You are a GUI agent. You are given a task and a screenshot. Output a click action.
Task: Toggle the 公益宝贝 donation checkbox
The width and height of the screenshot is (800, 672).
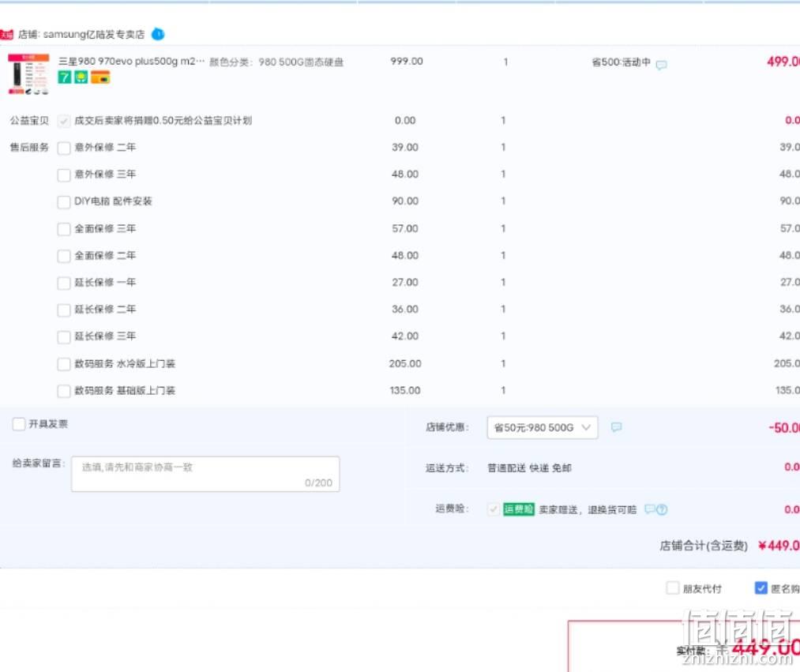(x=64, y=121)
